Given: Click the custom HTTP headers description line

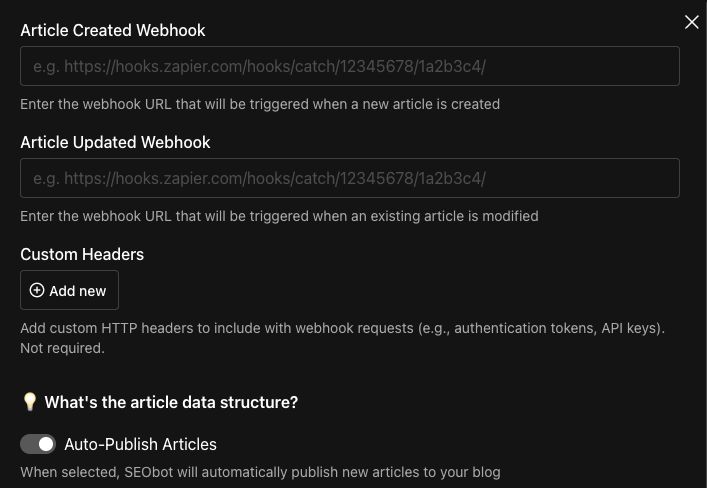Looking at the screenshot, I should 342,328.
